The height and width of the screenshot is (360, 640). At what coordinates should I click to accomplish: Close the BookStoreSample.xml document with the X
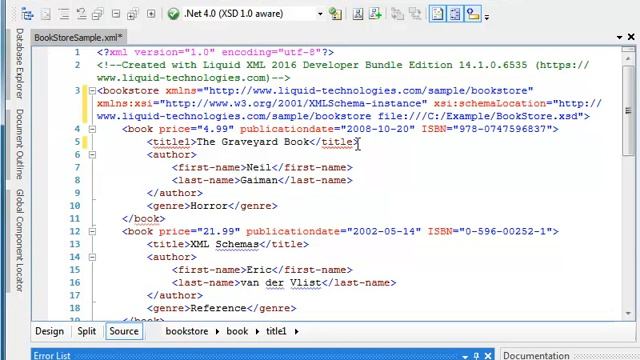pos(631,37)
